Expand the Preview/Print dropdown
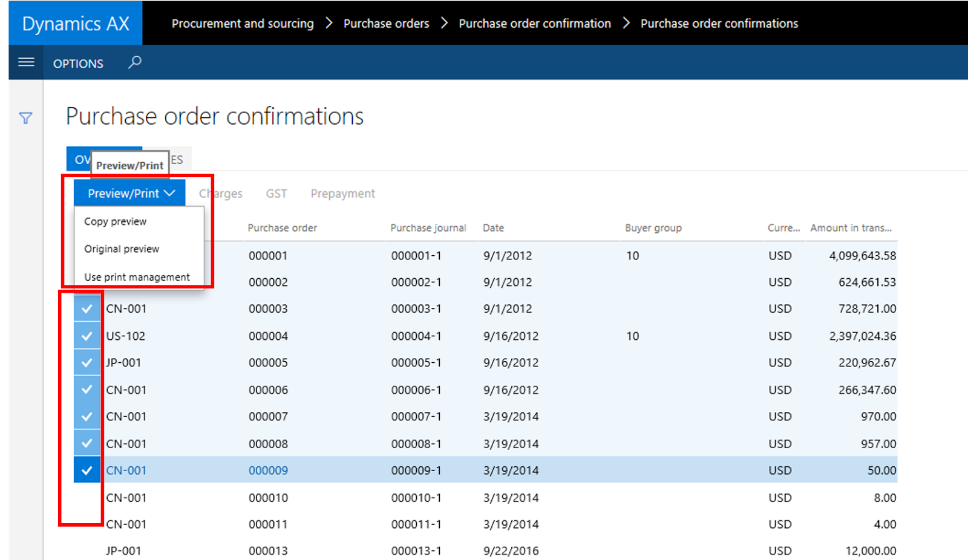 point(129,192)
